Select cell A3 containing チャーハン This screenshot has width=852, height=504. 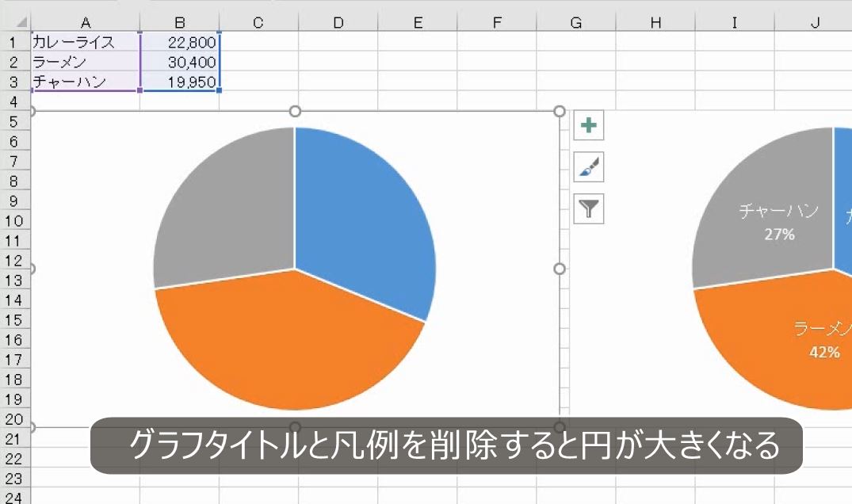point(86,82)
